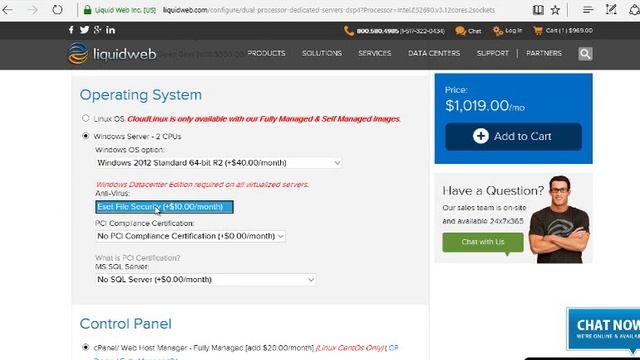Click the Liquid Web logo
The image size is (640, 360).
click(x=112, y=53)
